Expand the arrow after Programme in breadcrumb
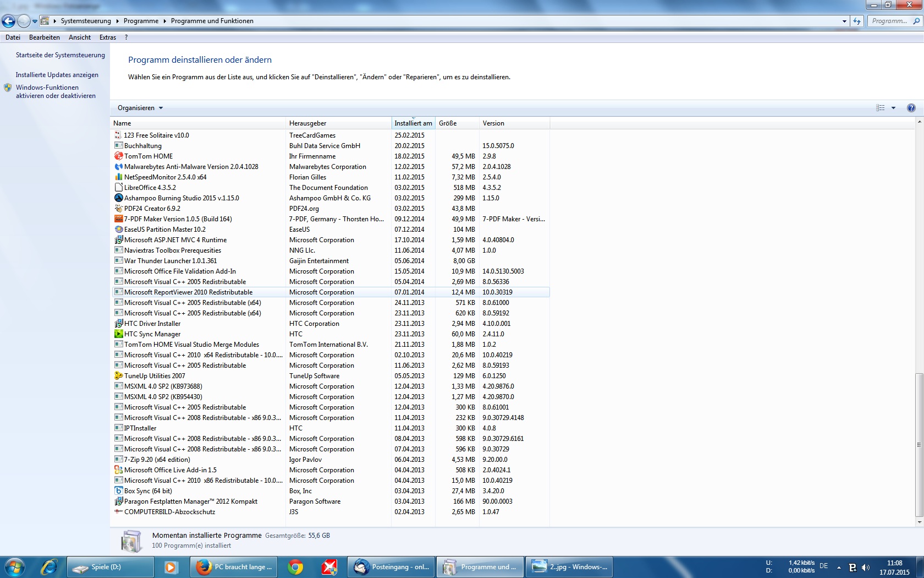 tap(164, 21)
